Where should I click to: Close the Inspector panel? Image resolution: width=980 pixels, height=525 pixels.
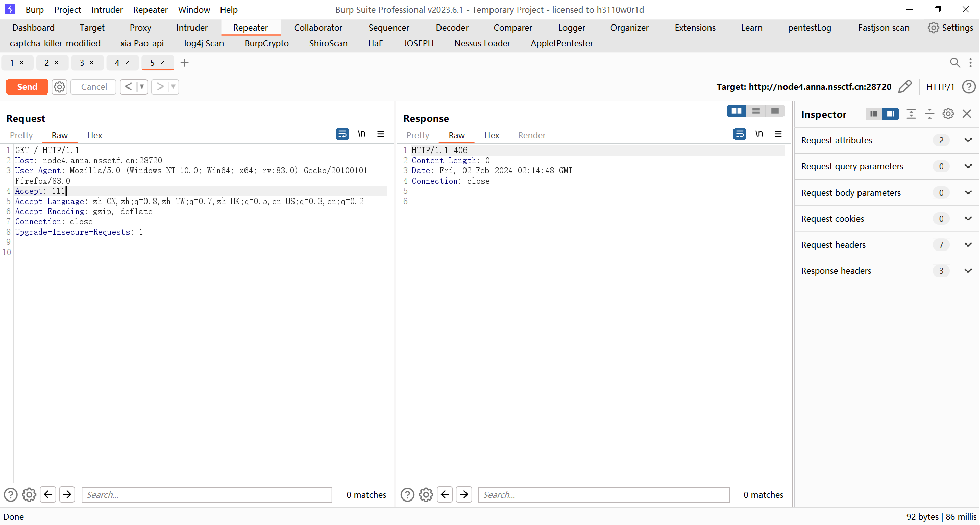tap(967, 114)
